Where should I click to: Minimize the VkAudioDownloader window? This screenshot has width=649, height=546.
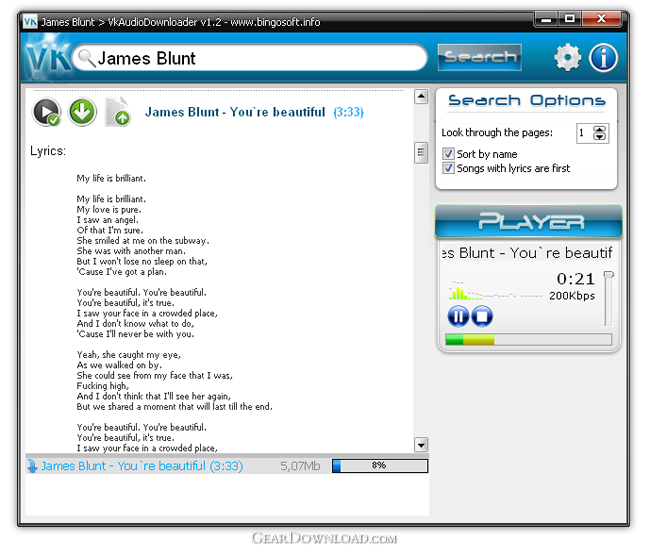(x=546, y=19)
